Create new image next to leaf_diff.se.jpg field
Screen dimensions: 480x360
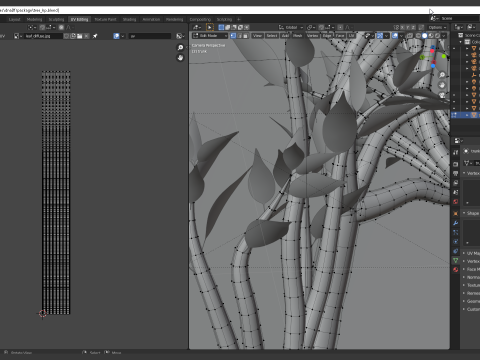pyautogui.click(x=73, y=36)
